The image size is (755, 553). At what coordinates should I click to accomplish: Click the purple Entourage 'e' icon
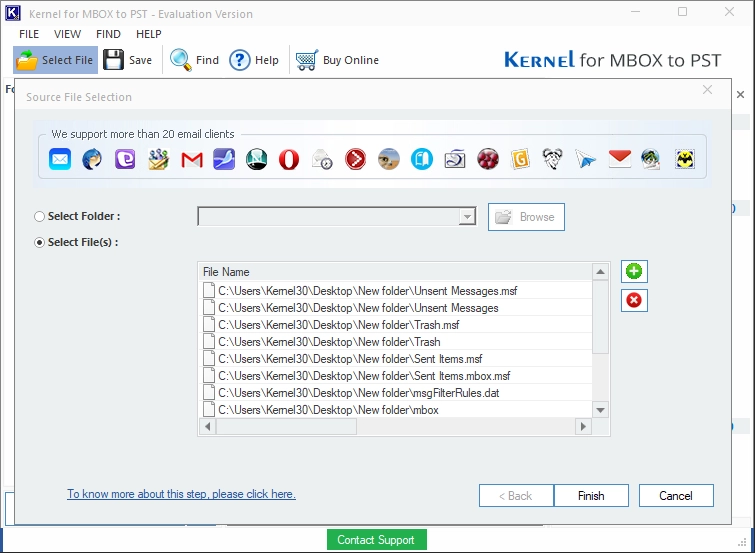[125, 159]
